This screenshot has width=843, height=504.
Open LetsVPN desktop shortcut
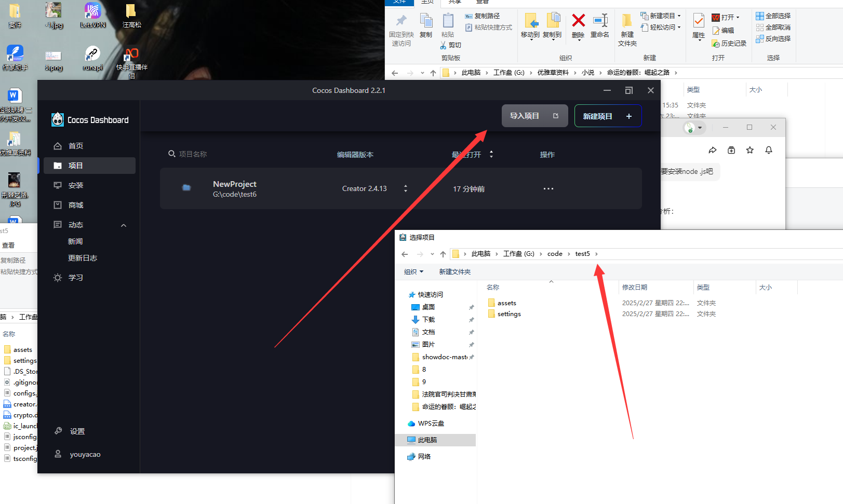[x=92, y=15]
